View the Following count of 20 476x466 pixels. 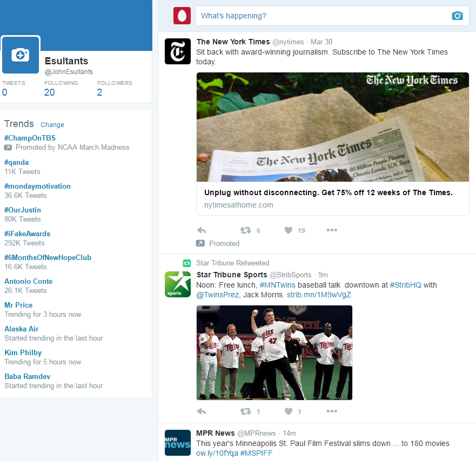point(50,92)
